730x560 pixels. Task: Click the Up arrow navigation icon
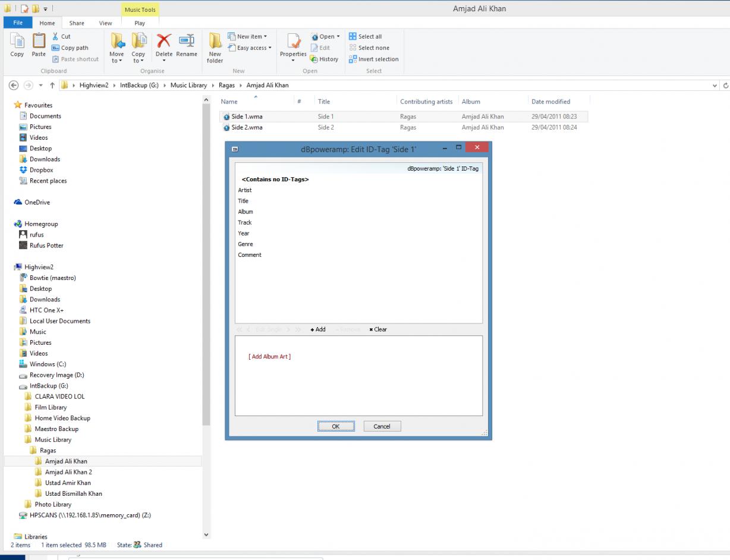pos(52,85)
